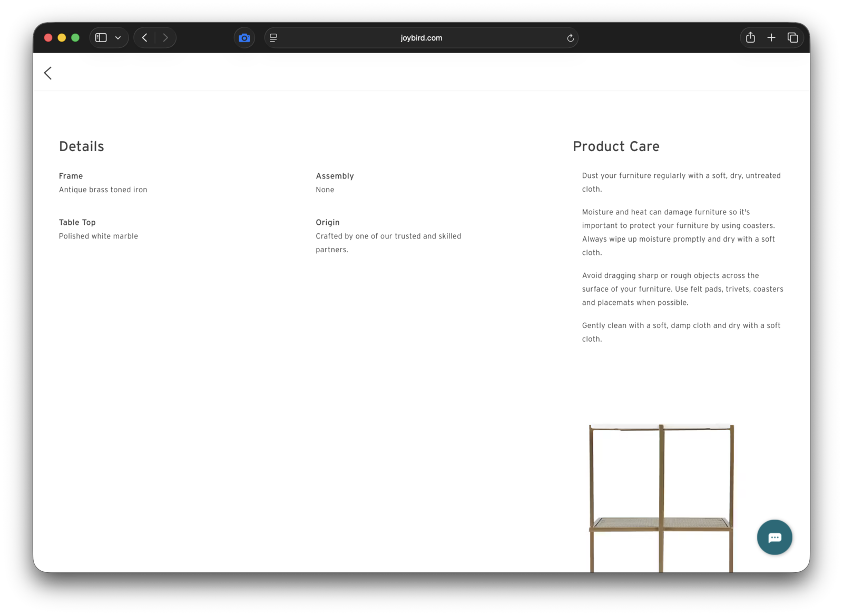Viewport: 843px width, 616px height.
Task: Click the blue camera extension icon
Action: (x=244, y=38)
